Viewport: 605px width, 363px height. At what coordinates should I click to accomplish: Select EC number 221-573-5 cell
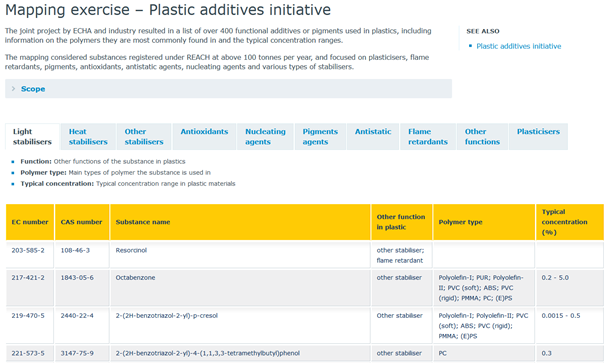(x=30, y=354)
